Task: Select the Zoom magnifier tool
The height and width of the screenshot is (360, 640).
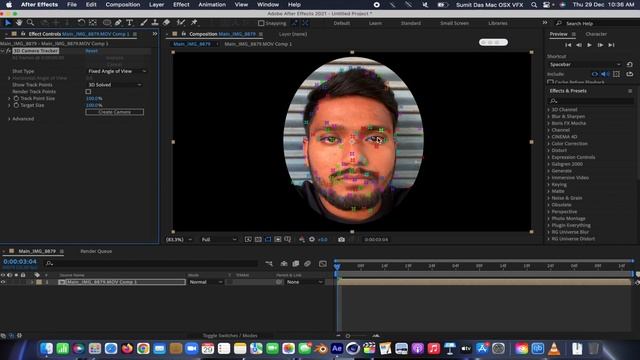Action: click(x=30, y=23)
